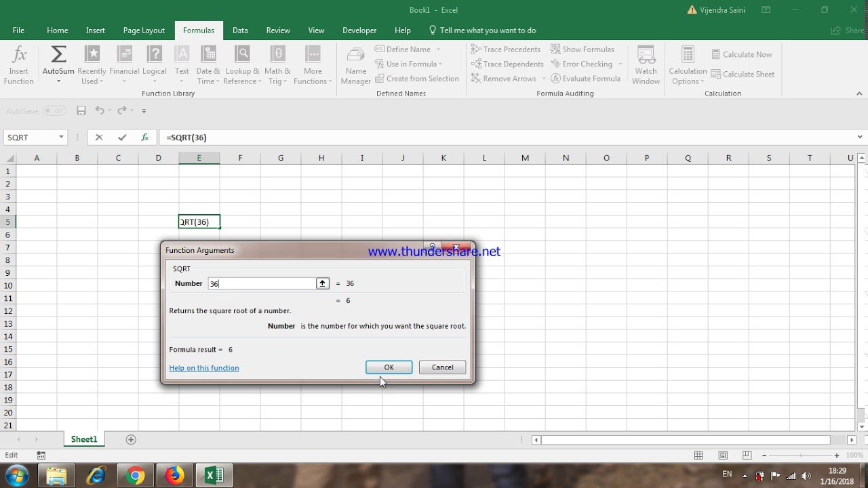Switch to the Page Layout tab
This screenshot has height=488, width=868.
[144, 30]
